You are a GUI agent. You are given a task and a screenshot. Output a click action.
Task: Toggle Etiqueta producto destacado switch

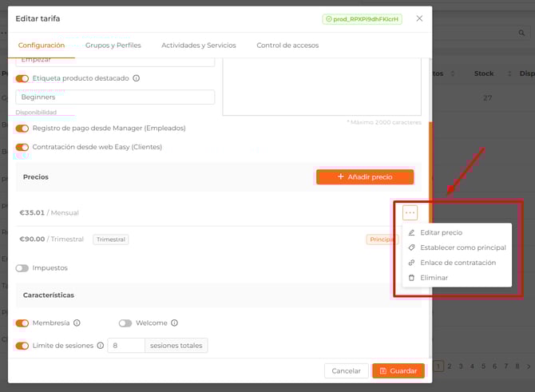click(x=22, y=78)
